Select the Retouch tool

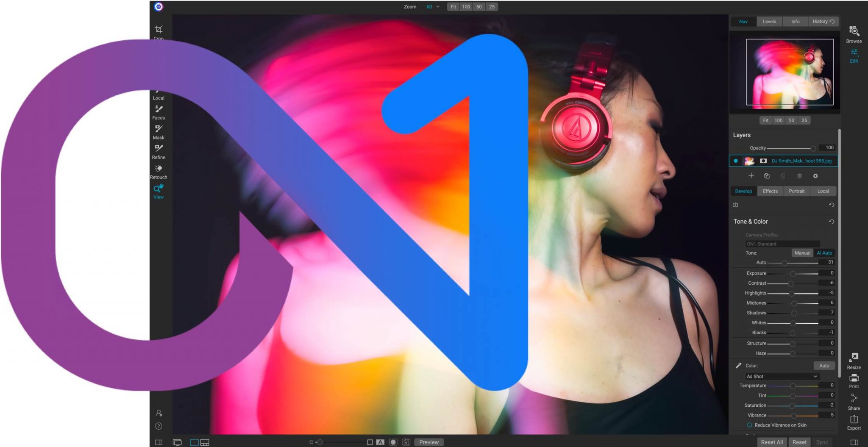point(159,172)
